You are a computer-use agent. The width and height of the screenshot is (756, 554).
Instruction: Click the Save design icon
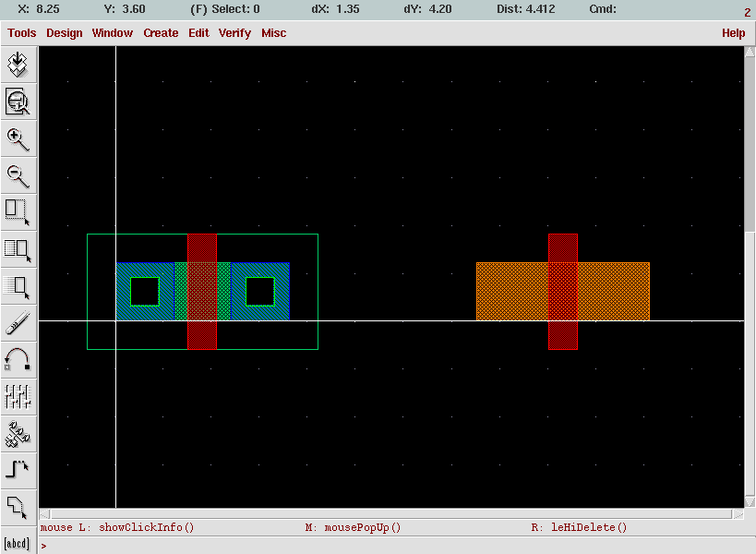tap(18, 64)
